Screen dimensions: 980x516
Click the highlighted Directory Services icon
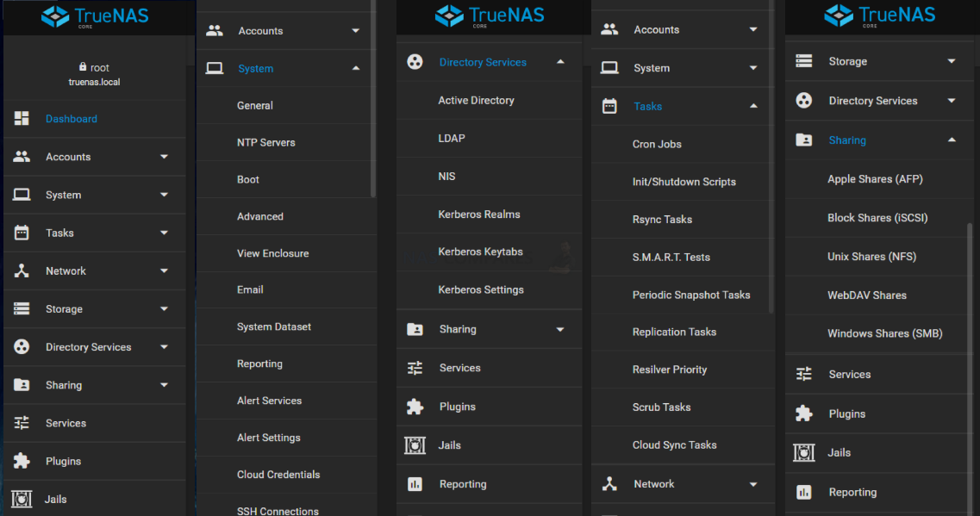(x=415, y=62)
